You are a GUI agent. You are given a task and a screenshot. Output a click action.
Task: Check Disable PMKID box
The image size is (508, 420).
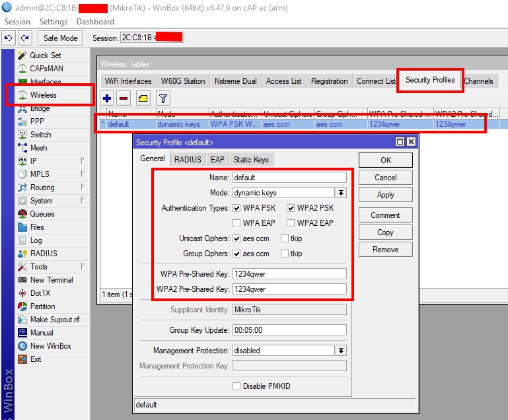coord(237,386)
